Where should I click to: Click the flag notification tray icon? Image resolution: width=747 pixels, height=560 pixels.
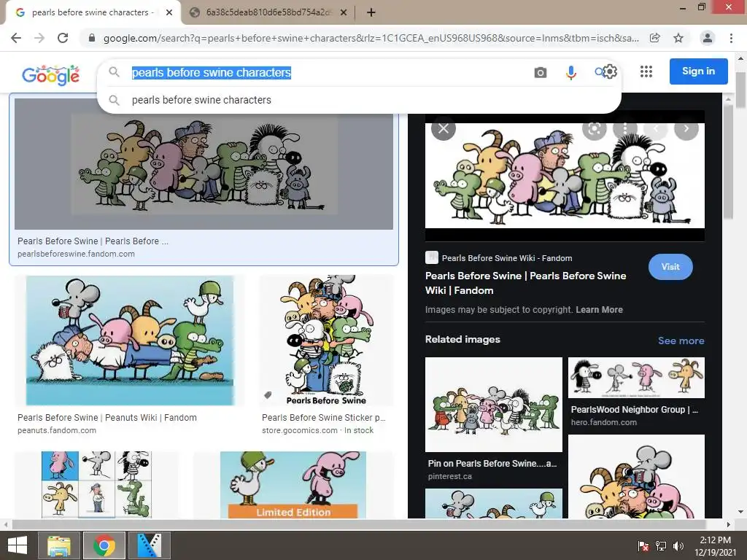643,546
